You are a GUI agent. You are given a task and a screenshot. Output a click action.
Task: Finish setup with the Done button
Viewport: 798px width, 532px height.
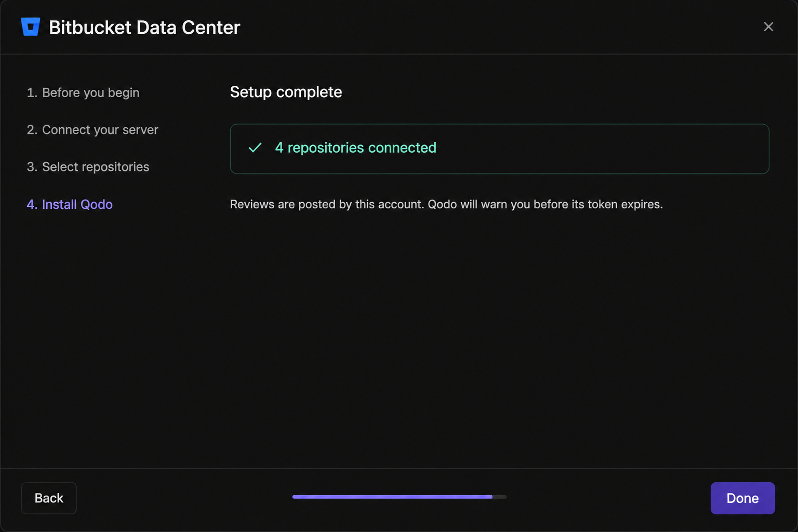(x=742, y=498)
